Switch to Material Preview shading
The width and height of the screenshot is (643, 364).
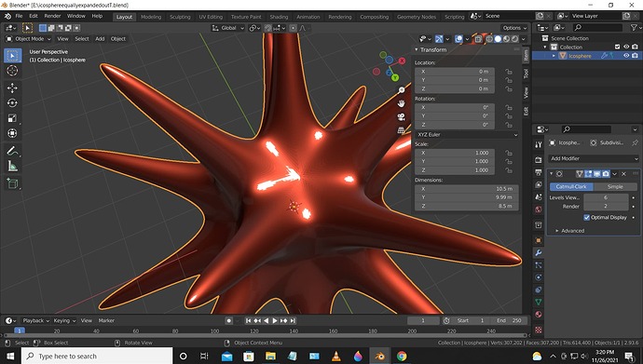coord(506,39)
